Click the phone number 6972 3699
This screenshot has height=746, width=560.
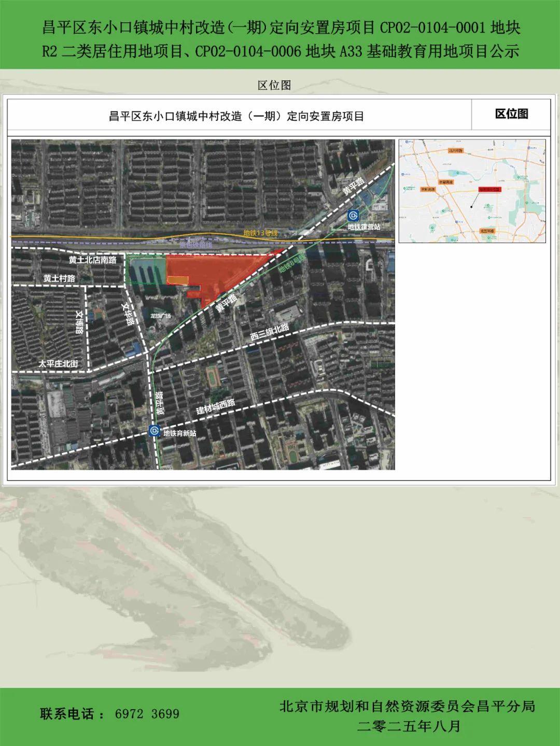pyautogui.click(x=147, y=714)
